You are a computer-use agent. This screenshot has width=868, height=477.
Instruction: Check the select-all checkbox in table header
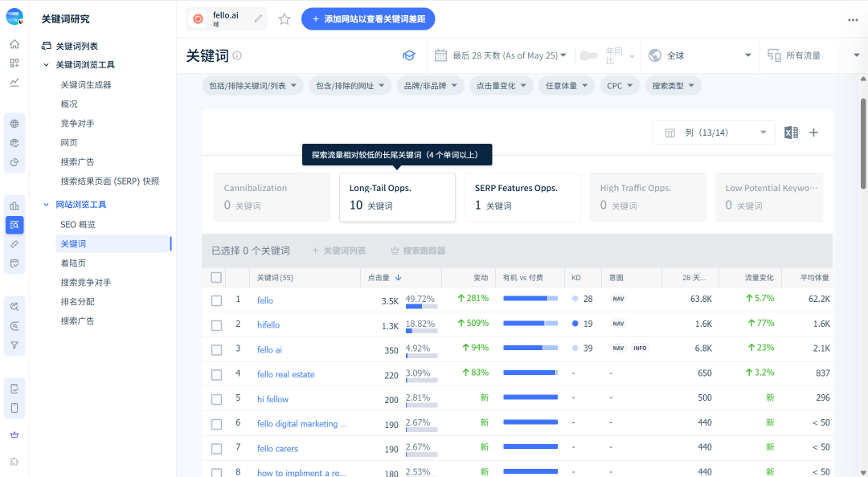[216, 277]
